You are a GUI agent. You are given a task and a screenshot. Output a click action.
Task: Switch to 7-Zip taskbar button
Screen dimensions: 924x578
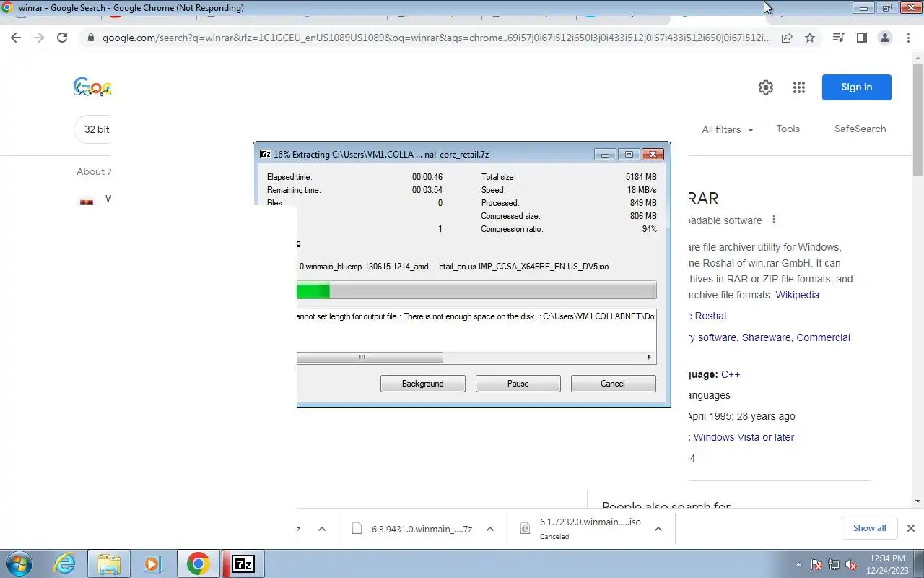pyautogui.click(x=243, y=564)
